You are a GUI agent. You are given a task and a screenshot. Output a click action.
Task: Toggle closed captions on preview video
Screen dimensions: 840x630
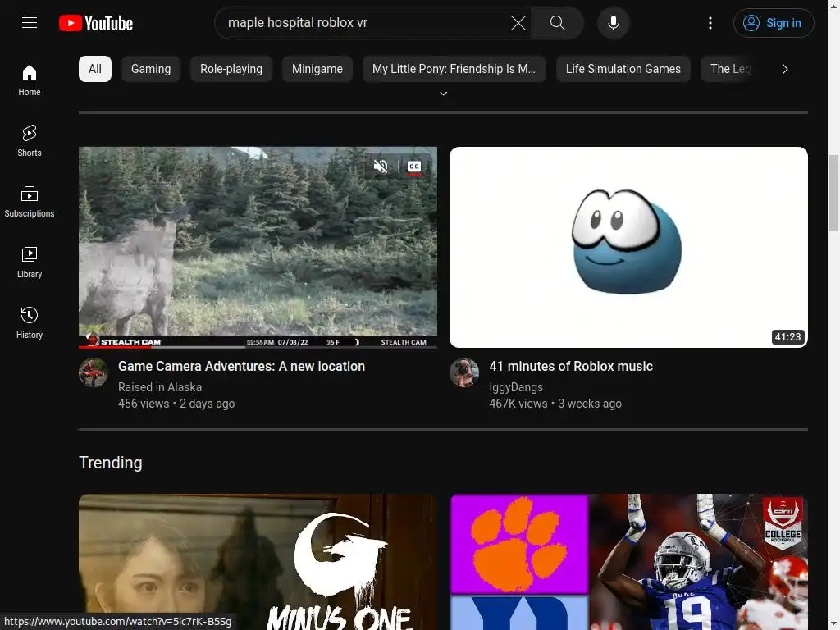414,167
